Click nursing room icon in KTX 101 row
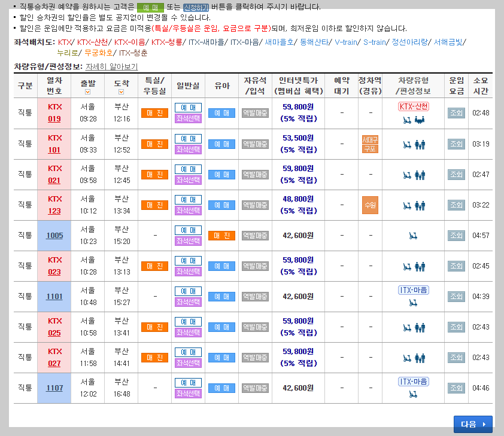Viewport: 504px width, 436px height. pos(420,145)
